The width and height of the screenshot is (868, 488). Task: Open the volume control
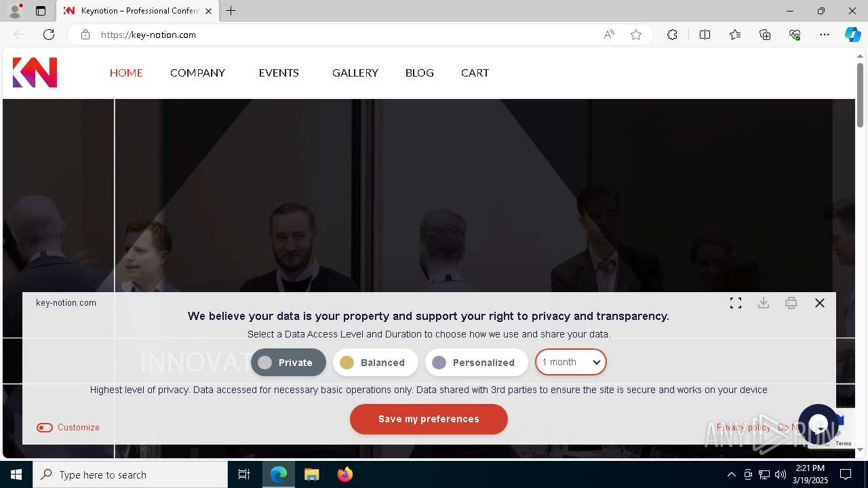point(780,474)
